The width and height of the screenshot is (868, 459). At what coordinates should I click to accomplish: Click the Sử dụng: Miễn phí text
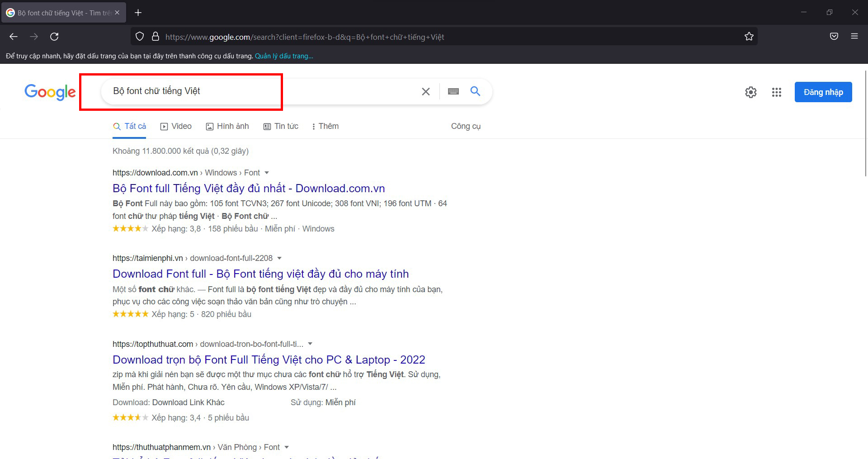pyautogui.click(x=323, y=402)
